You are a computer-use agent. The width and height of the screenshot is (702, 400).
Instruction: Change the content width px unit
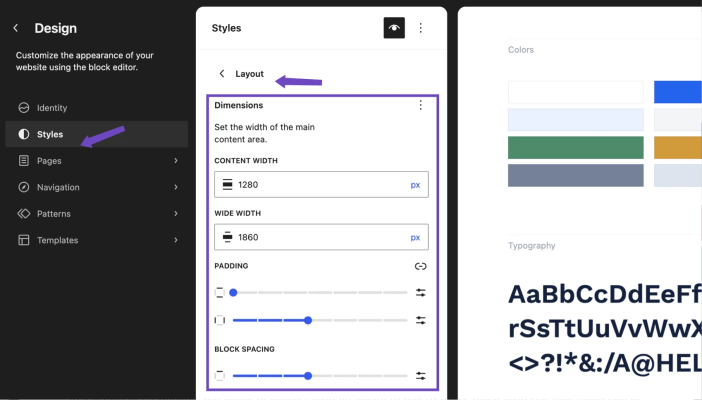point(415,185)
